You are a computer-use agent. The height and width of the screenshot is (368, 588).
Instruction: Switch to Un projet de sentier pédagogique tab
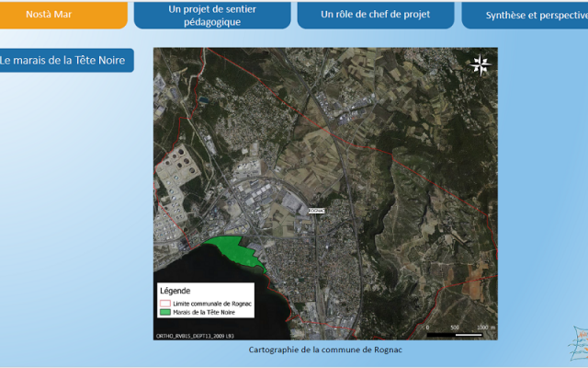[211, 15]
